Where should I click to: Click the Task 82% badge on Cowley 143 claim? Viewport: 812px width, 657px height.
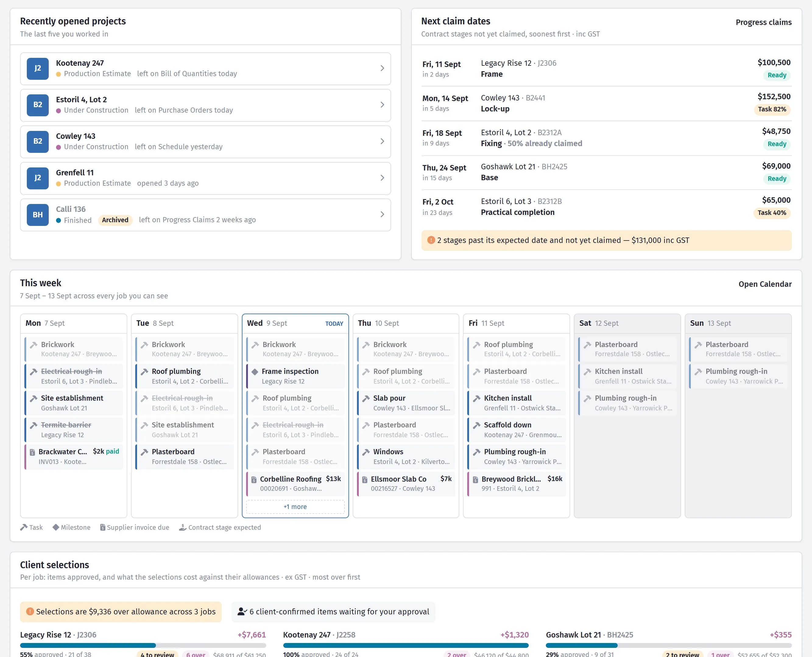(772, 109)
